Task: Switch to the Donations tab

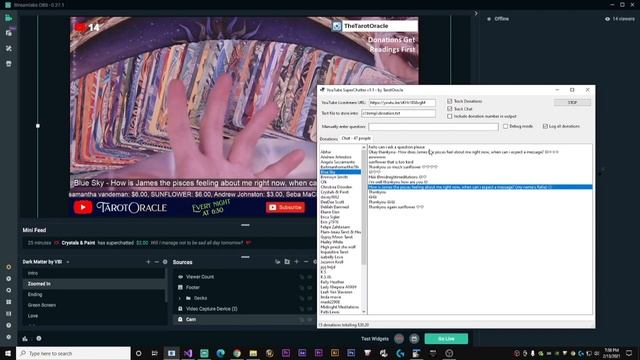Action: click(x=329, y=139)
